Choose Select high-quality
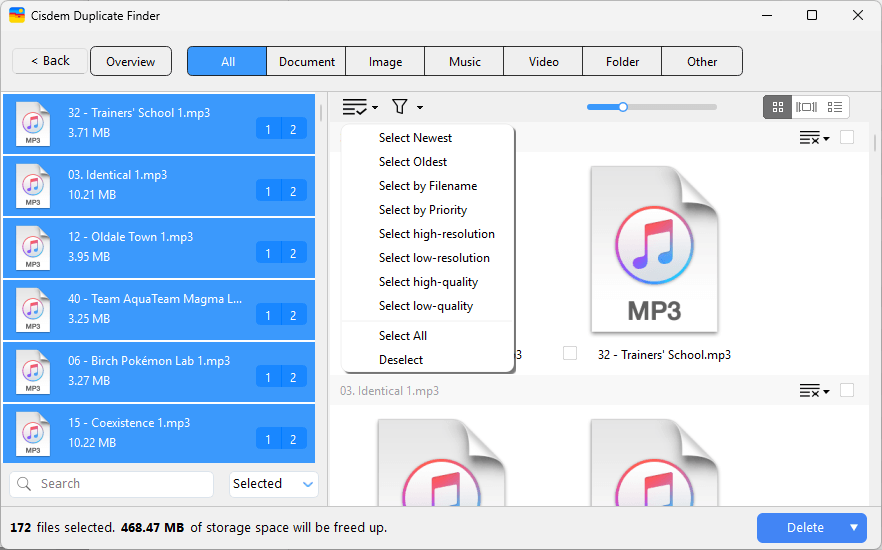The height and width of the screenshot is (550, 882). pos(428,282)
